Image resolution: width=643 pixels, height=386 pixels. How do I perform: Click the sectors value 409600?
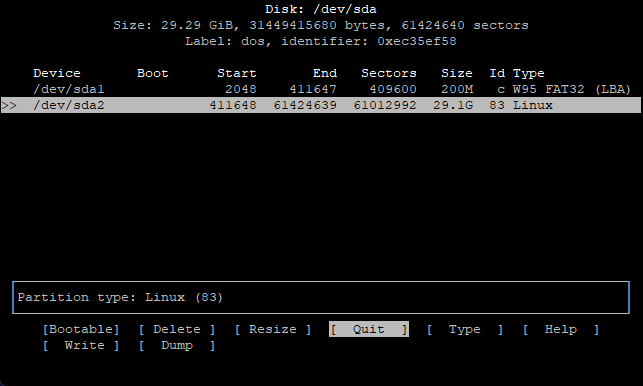coord(393,89)
